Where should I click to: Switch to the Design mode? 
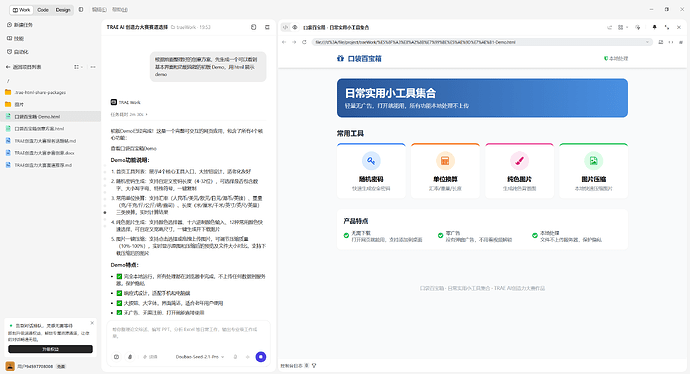(62, 10)
